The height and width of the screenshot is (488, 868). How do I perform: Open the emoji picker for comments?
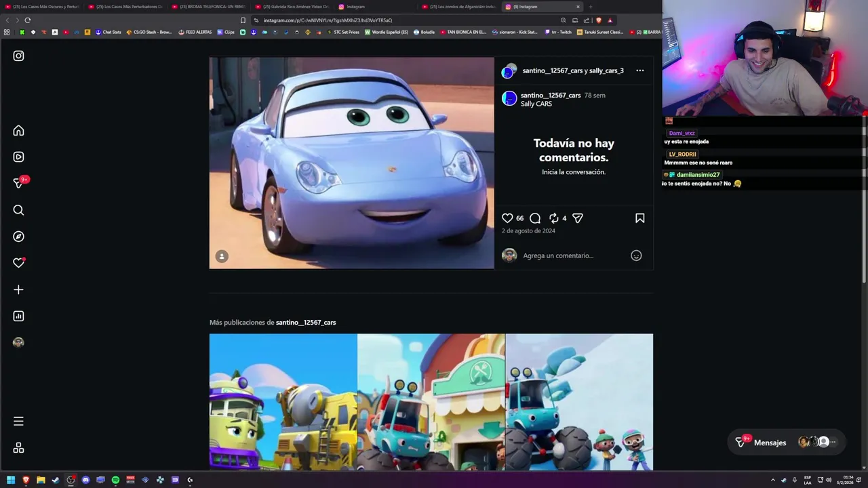point(636,256)
